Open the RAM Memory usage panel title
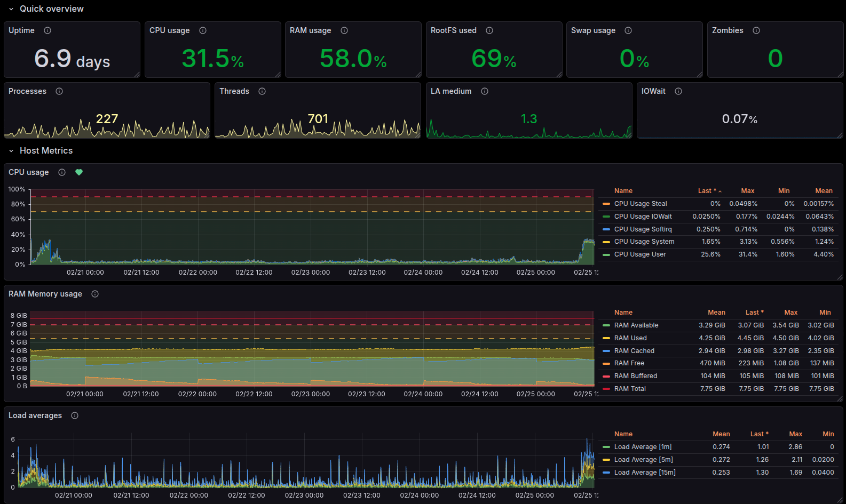Screen dimensions: 846x504 (x=45, y=294)
